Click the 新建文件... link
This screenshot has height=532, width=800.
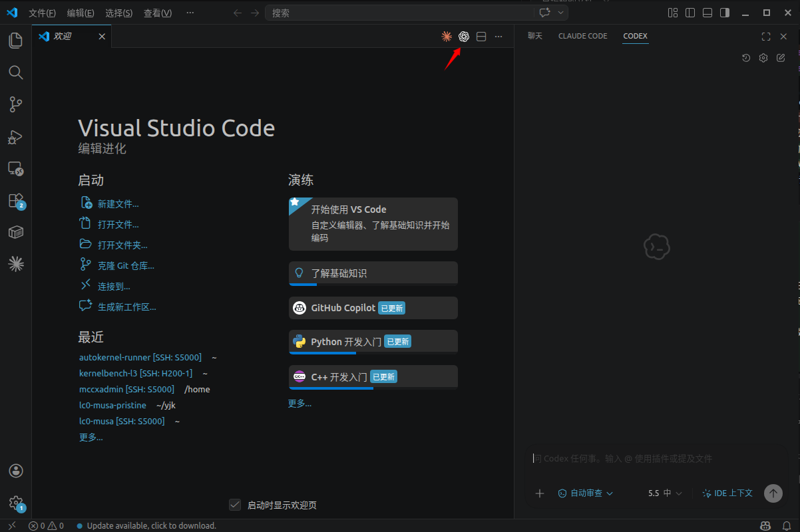[x=118, y=204]
